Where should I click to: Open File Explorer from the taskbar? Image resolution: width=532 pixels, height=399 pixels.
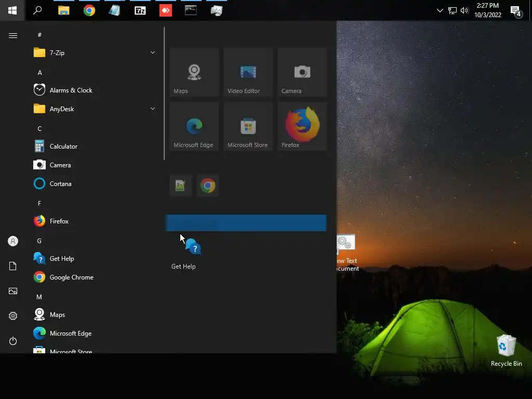click(x=64, y=10)
